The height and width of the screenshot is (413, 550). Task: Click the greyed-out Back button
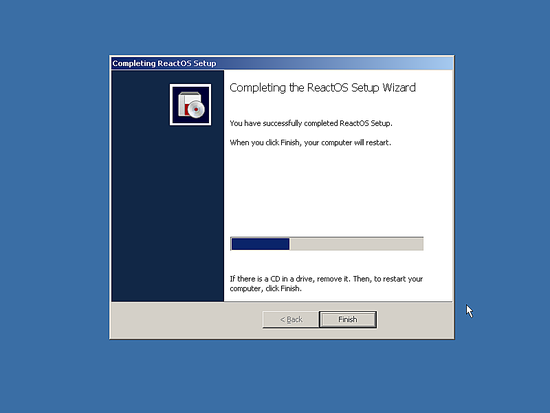pyautogui.click(x=291, y=319)
